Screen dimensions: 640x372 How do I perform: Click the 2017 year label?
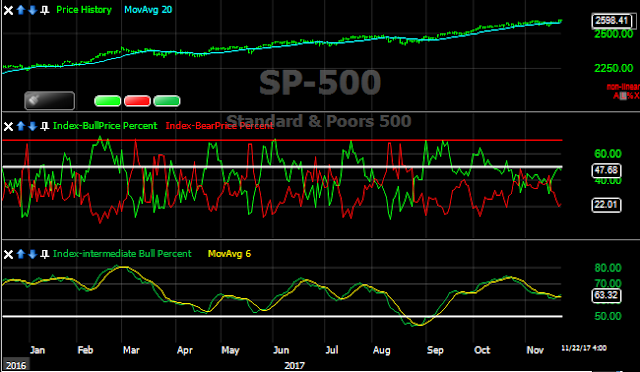tap(294, 365)
